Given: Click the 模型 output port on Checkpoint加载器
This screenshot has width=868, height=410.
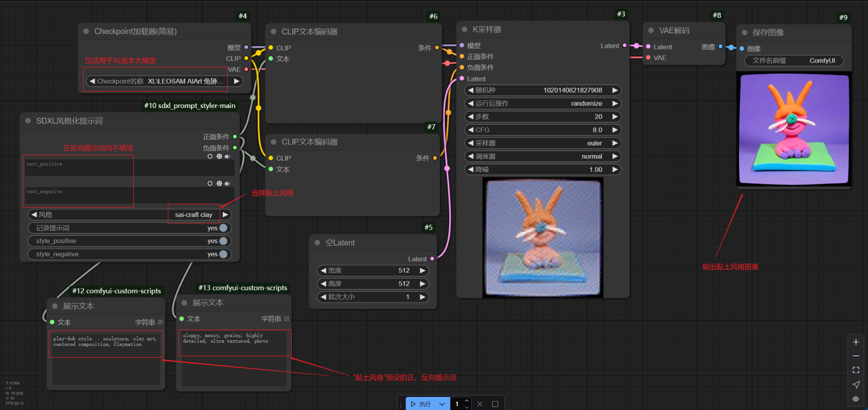Looking at the screenshot, I should coord(246,47).
